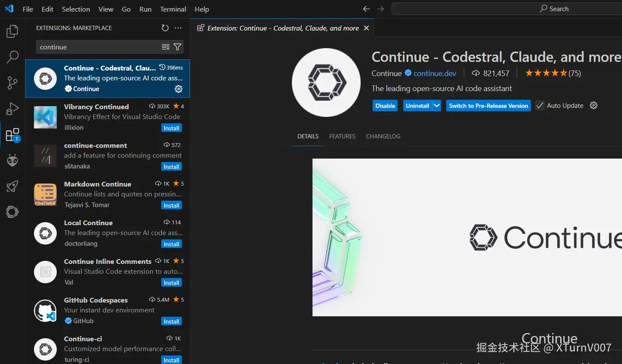The height and width of the screenshot is (364, 622).
Task: Open the Search view in the activity bar
Action: pyautogui.click(x=12, y=57)
